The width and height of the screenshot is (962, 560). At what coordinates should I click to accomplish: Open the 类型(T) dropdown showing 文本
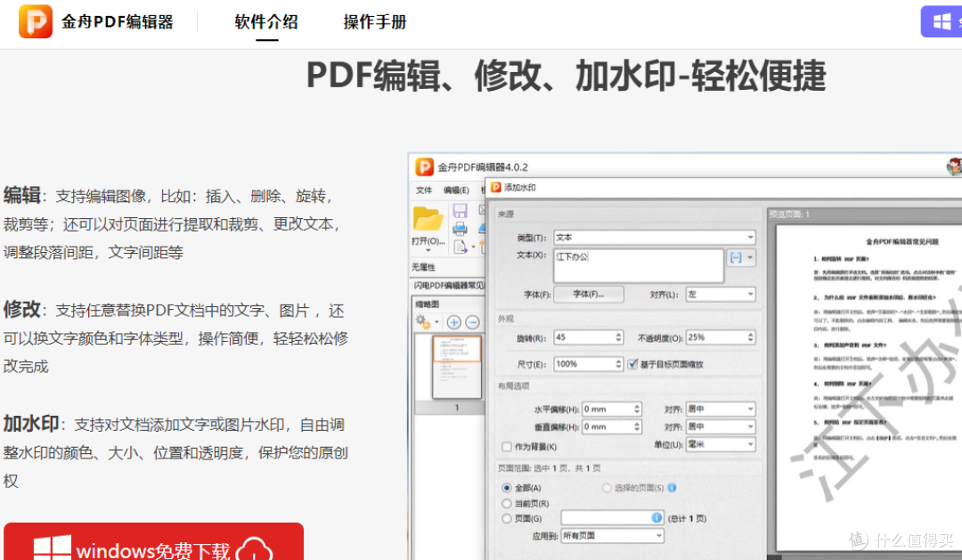click(655, 238)
